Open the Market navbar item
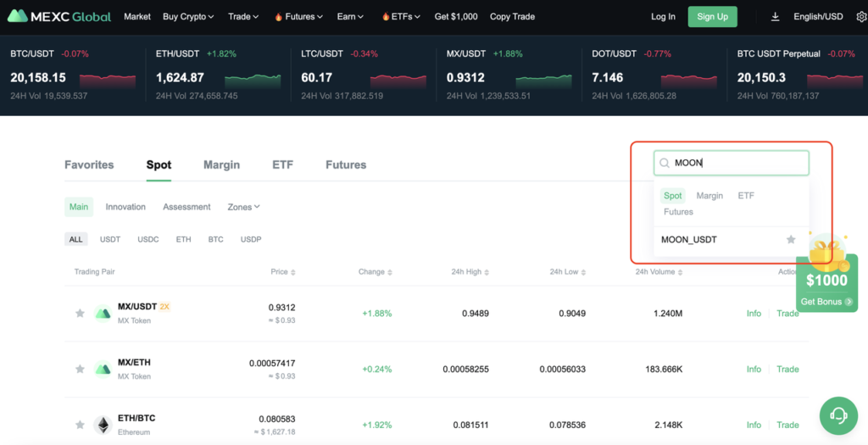 click(x=137, y=17)
